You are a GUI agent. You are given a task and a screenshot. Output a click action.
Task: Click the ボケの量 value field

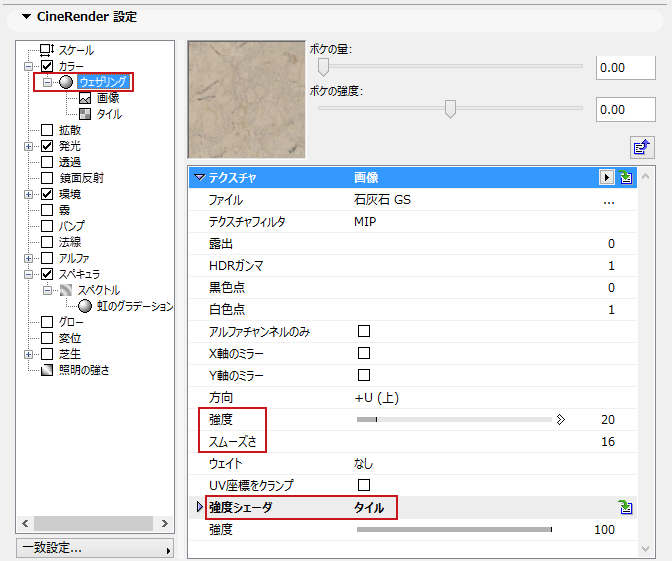click(626, 68)
